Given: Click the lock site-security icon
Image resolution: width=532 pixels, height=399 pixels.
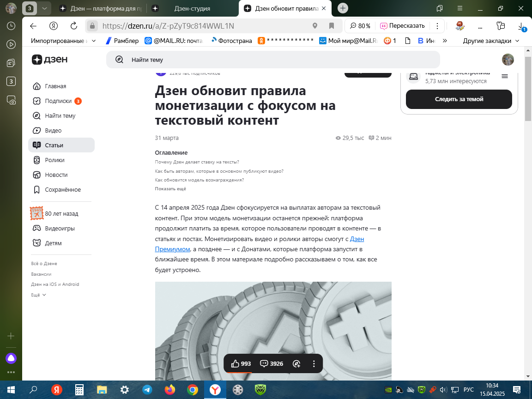Looking at the screenshot, I should (x=91, y=26).
